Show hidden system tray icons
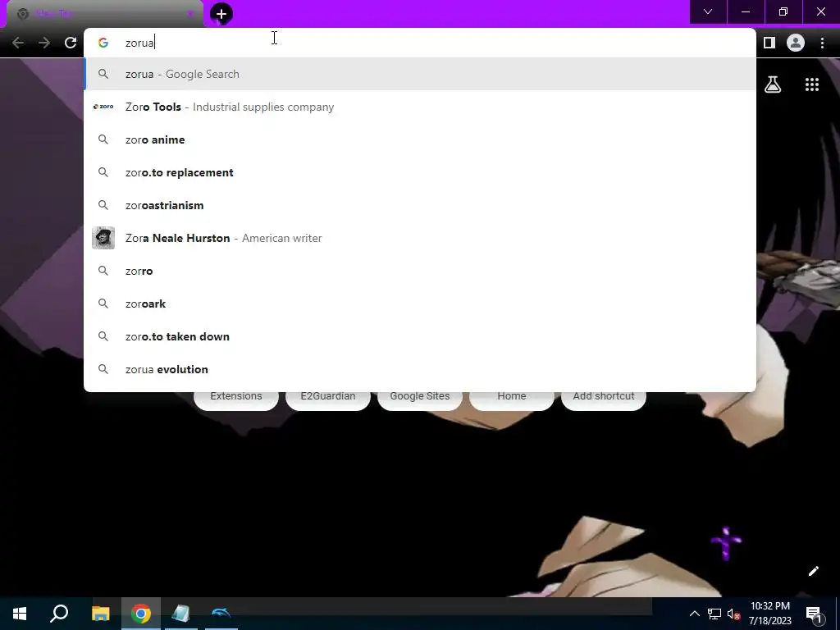840x630 pixels. tap(694, 614)
